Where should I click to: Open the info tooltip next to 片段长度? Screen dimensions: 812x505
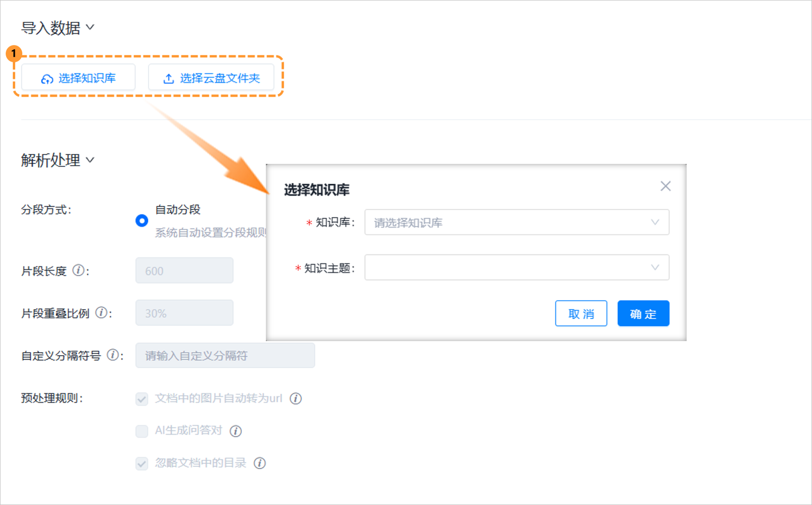pyautogui.click(x=78, y=271)
